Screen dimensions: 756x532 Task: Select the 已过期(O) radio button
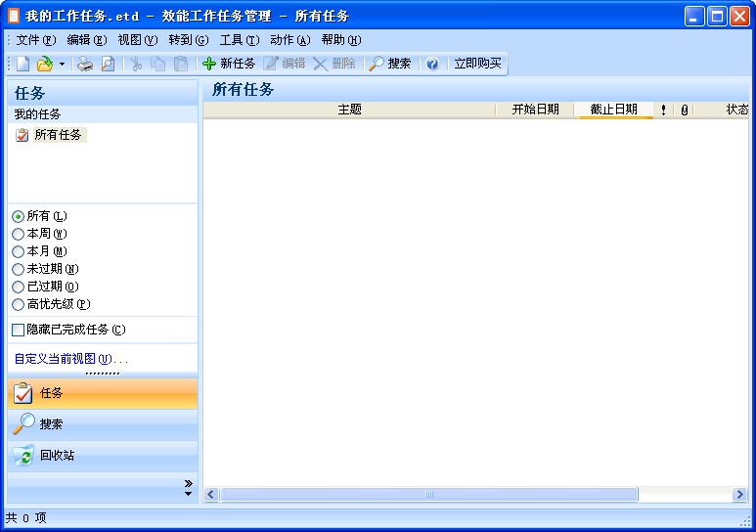(x=18, y=287)
